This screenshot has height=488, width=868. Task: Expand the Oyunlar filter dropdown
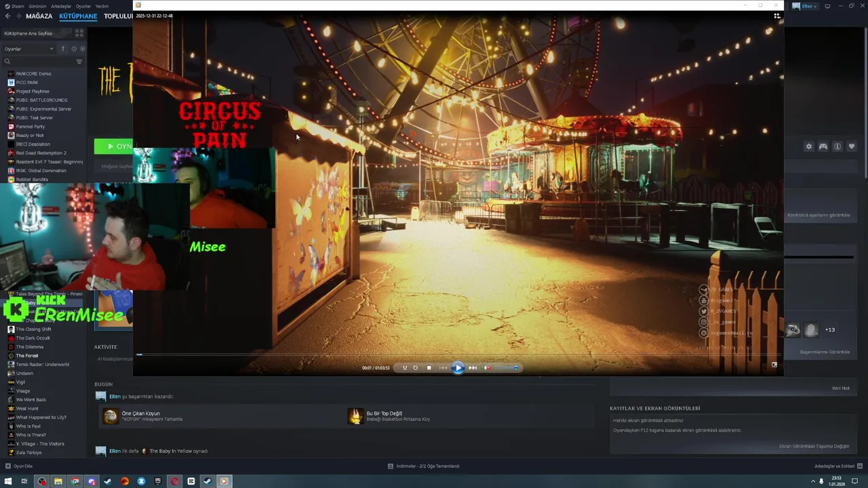(x=29, y=49)
